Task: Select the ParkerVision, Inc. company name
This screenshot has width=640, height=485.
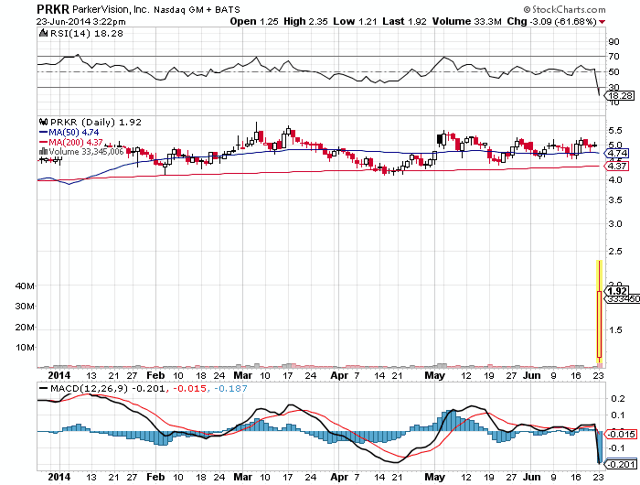Action: pos(111,9)
